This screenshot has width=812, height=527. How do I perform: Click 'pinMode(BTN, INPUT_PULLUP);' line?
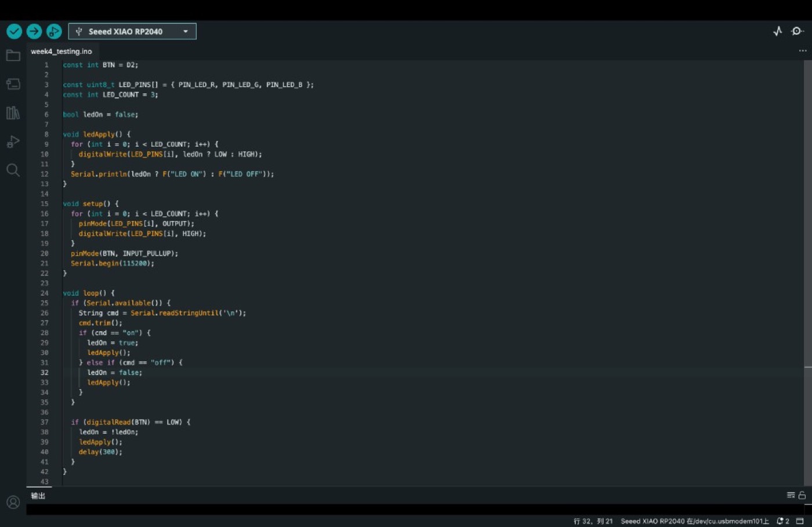tap(124, 253)
